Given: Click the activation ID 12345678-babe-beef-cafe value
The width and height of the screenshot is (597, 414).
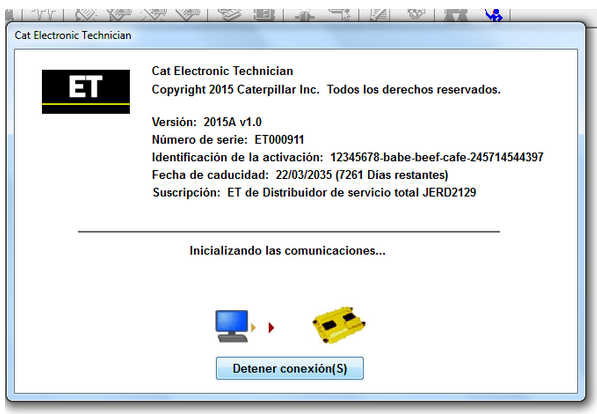Looking at the screenshot, I should click(437, 157).
